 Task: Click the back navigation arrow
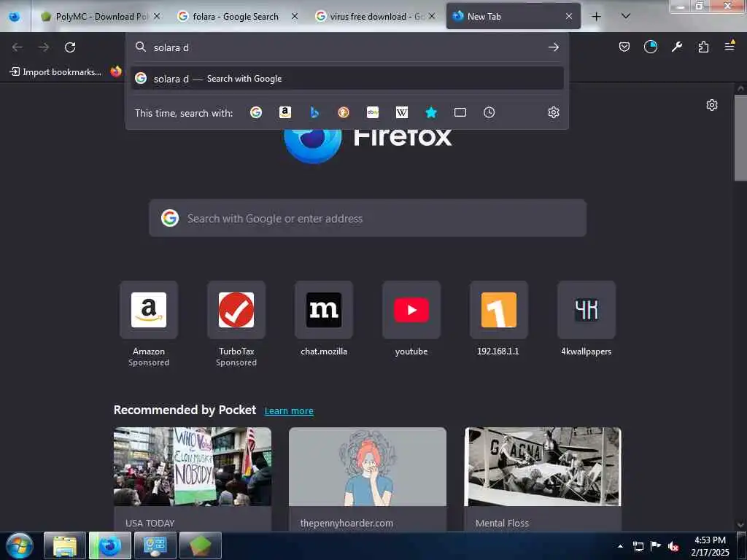tap(18, 47)
